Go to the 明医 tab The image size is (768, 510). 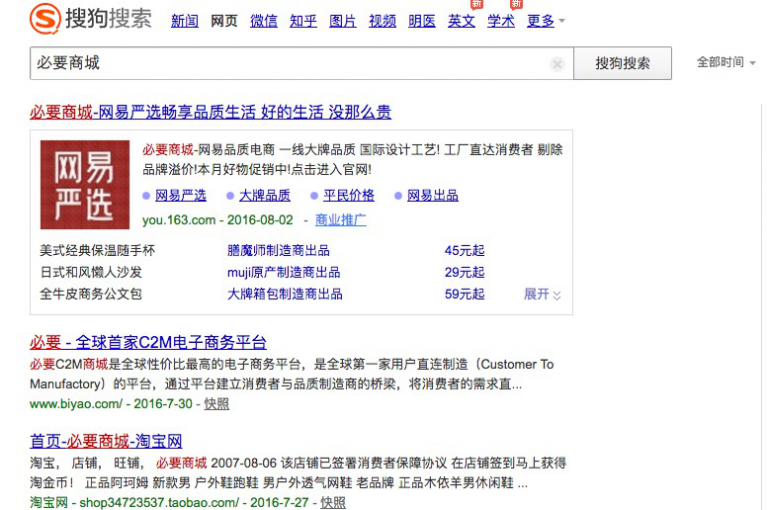pyautogui.click(x=422, y=21)
